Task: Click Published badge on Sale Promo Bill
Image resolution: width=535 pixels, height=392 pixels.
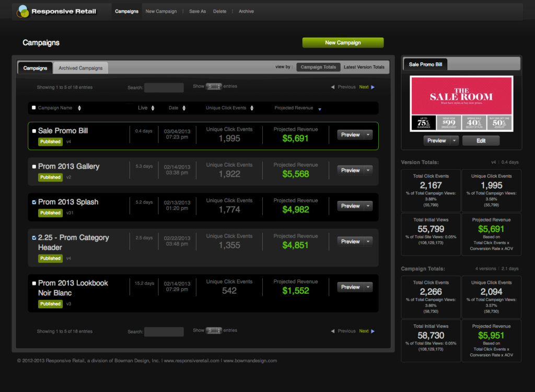Action: point(50,141)
